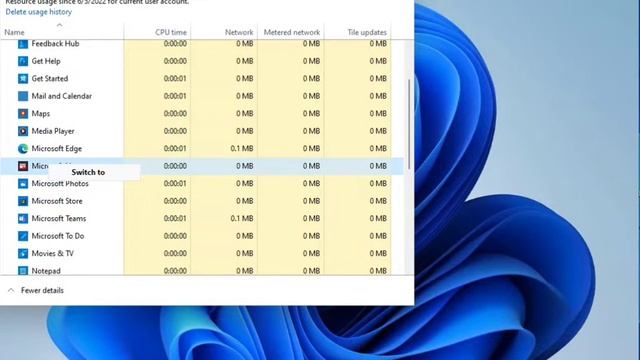Click Microsoft Teams 0.1 MB network value
Image resolution: width=640 pixels, height=360 pixels.
242,218
